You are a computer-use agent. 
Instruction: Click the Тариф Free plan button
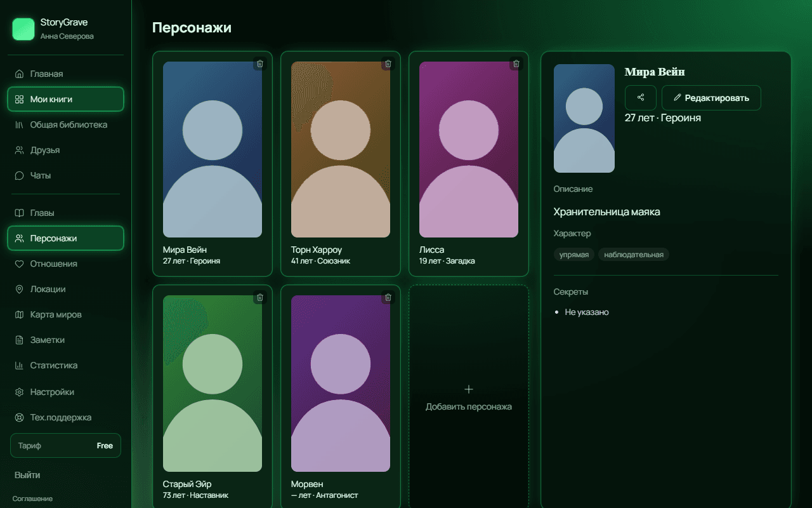(x=65, y=446)
